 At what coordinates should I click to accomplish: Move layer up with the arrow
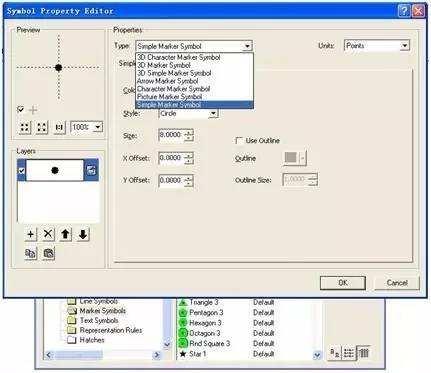66,234
